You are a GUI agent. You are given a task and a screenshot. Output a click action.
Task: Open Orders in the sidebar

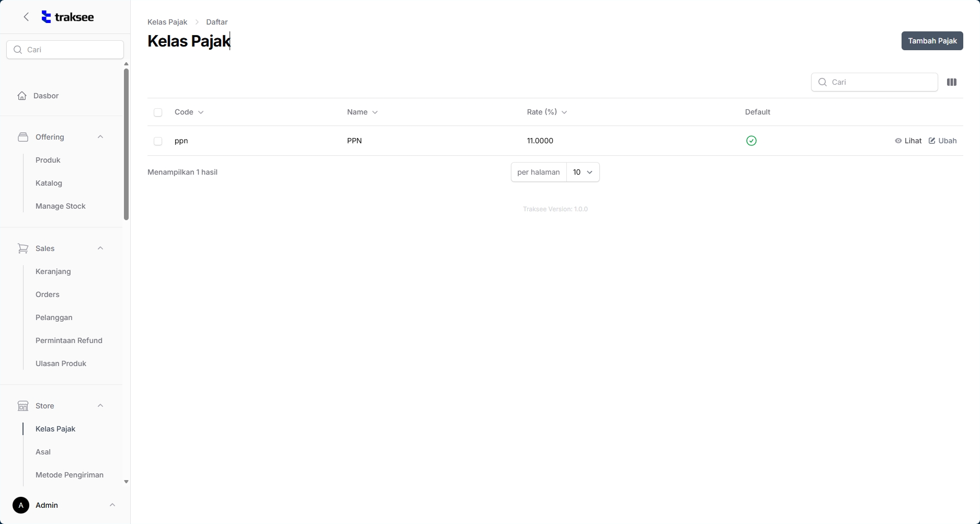48,294
